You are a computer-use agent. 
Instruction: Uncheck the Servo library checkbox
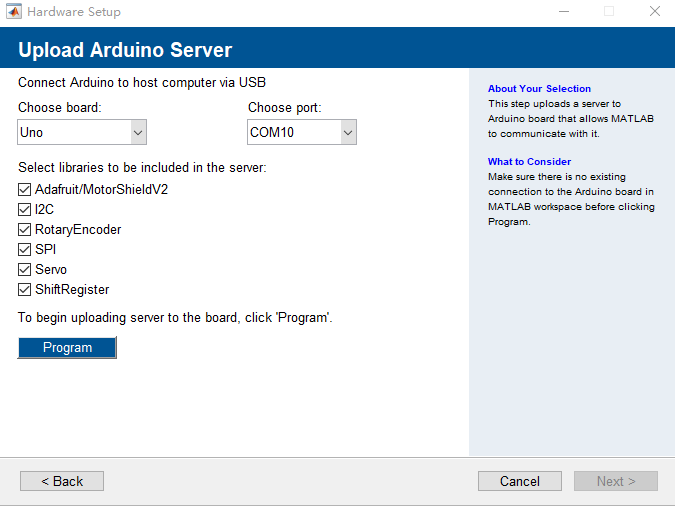(x=25, y=270)
